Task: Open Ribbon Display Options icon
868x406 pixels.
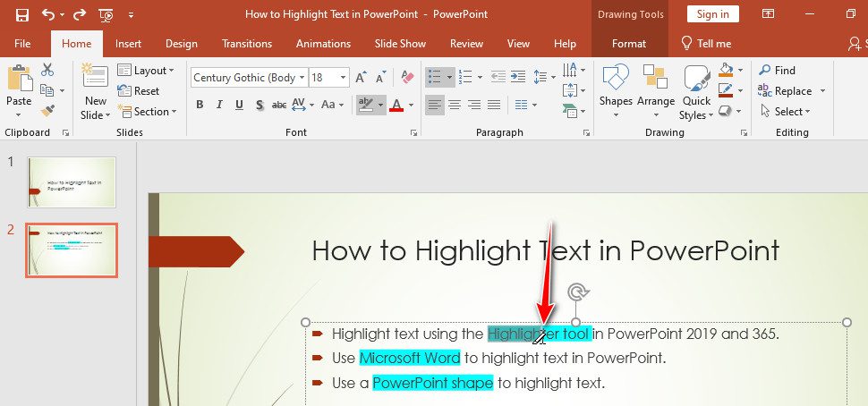Action: (769, 14)
